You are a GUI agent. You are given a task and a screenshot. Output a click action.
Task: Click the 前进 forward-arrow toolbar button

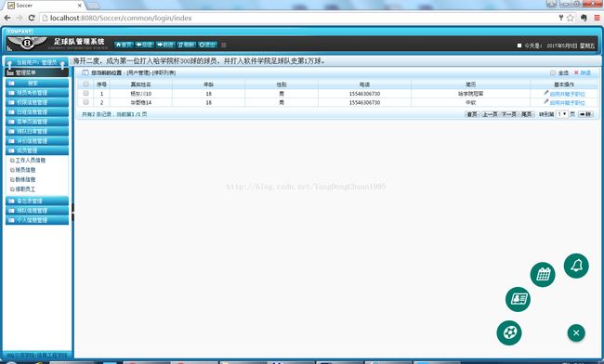click(x=165, y=45)
